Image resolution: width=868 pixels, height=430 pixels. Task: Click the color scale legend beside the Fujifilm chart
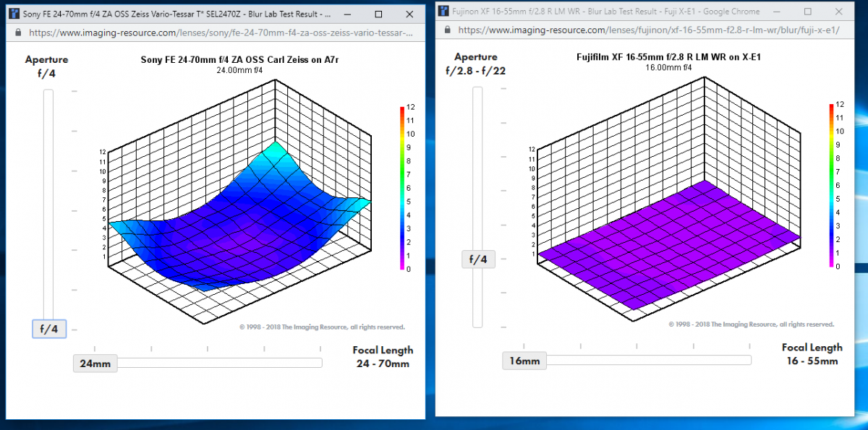832,186
